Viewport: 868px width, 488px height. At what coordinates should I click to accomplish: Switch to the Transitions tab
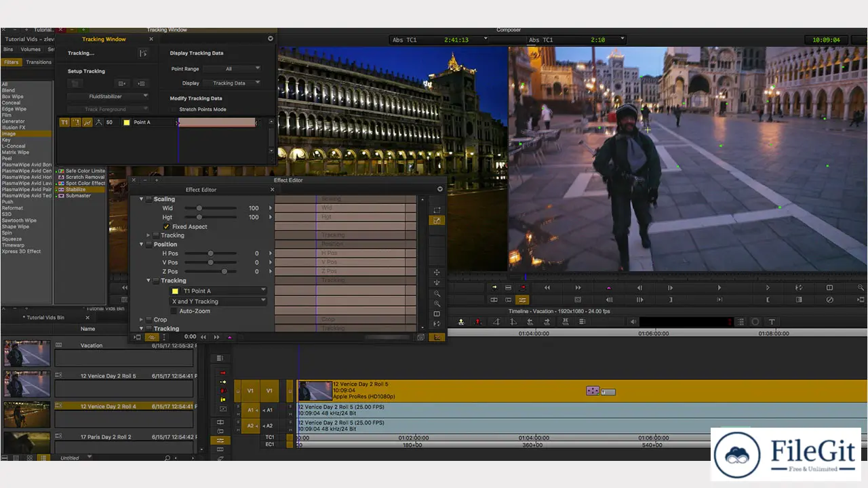[x=39, y=62]
